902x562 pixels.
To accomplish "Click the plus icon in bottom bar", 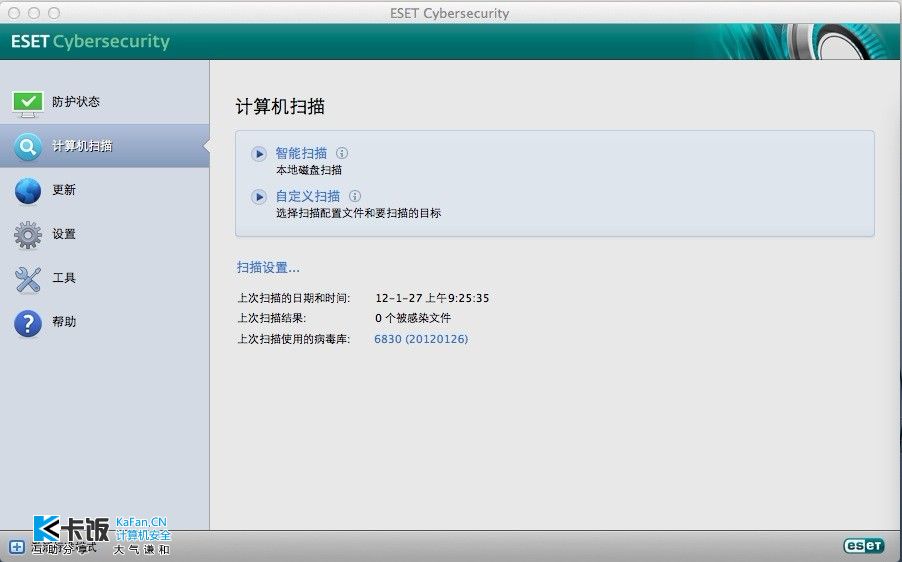I will 16,546.
